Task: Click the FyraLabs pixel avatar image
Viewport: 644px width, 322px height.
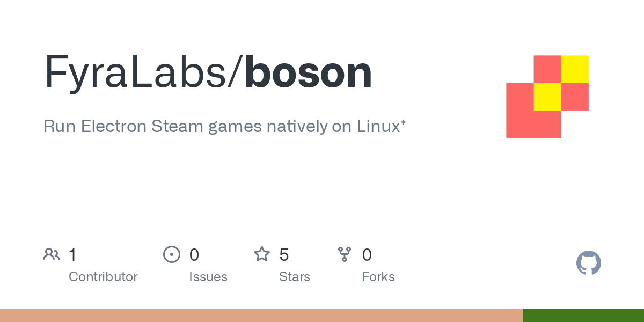Action: pos(547,97)
